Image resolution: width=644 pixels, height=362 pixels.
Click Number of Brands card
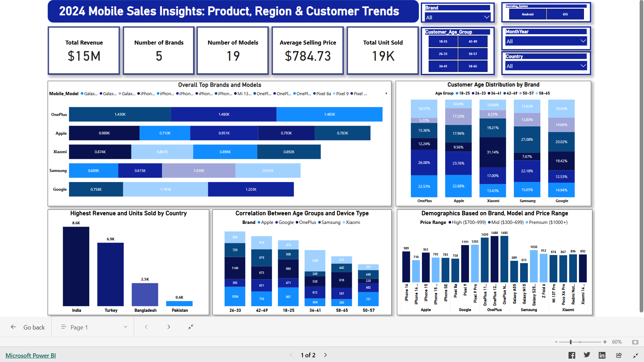click(159, 51)
